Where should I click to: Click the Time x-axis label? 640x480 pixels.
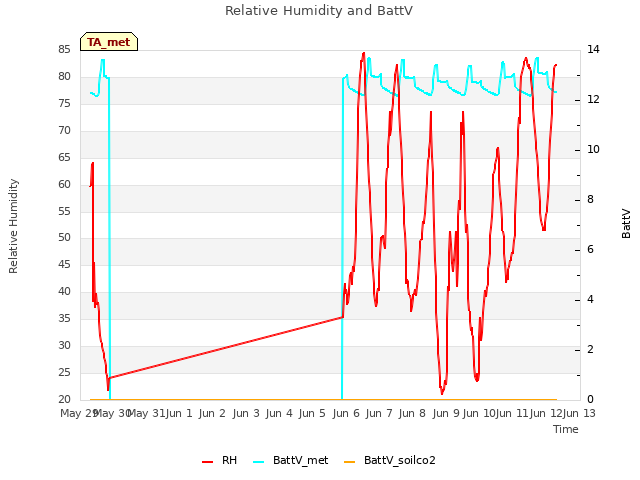566,429
